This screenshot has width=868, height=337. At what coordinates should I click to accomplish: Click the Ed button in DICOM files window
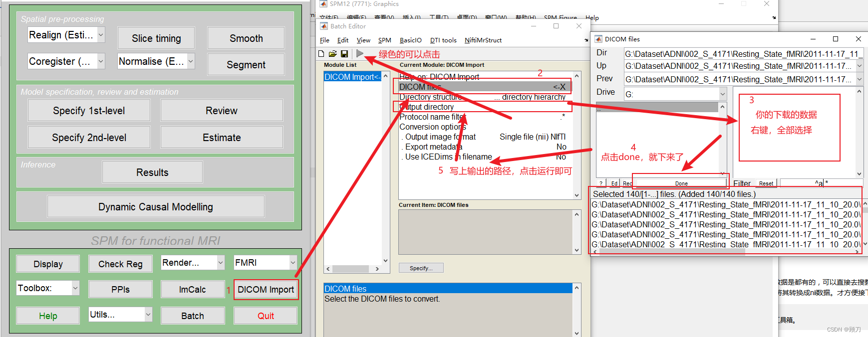coord(614,183)
